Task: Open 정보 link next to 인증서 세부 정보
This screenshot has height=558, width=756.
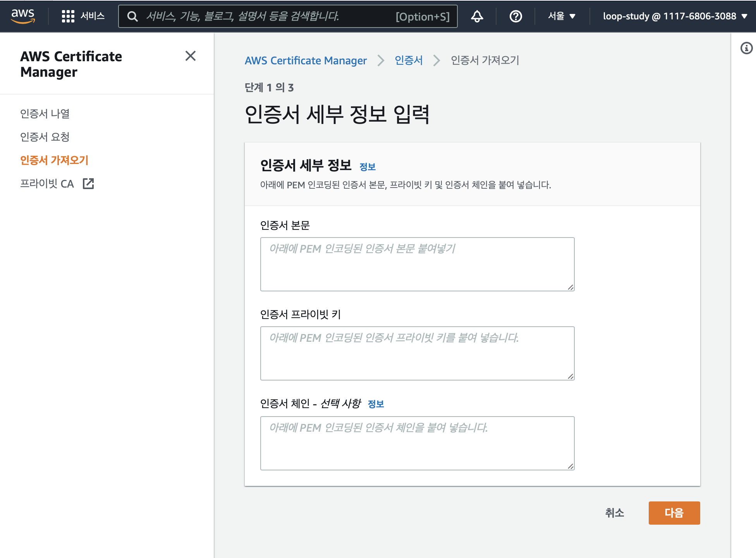Action: (x=367, y=167)
